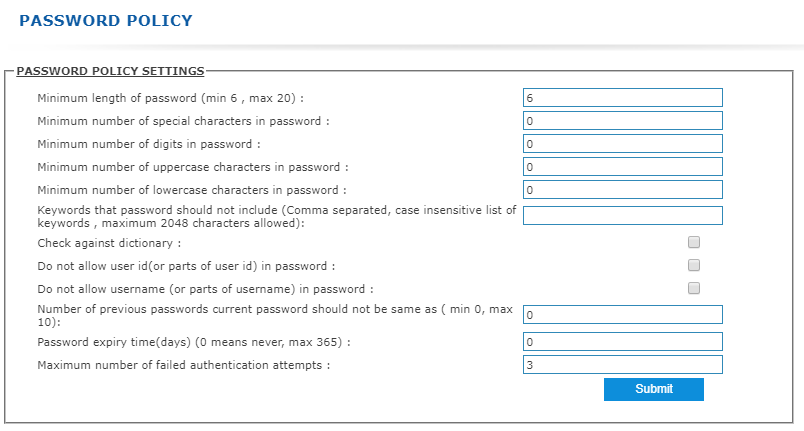Viewport: 804px width, 431px height.
Task: Click the number of previous passwords field
Action: tap(622, 315)
